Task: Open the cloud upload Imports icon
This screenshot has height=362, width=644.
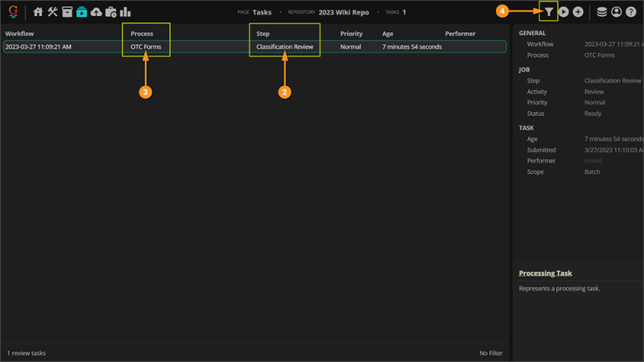Action: 96,12
